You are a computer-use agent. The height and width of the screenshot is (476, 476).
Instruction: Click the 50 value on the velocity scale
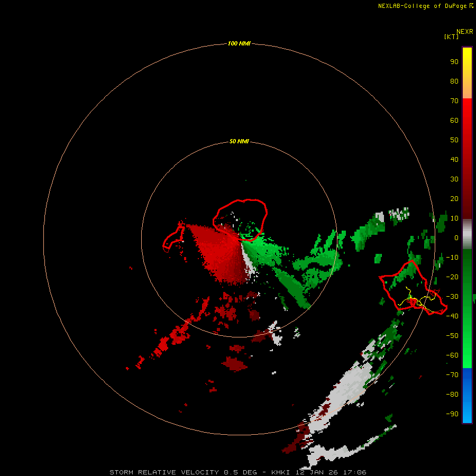(x=454, y=140)
